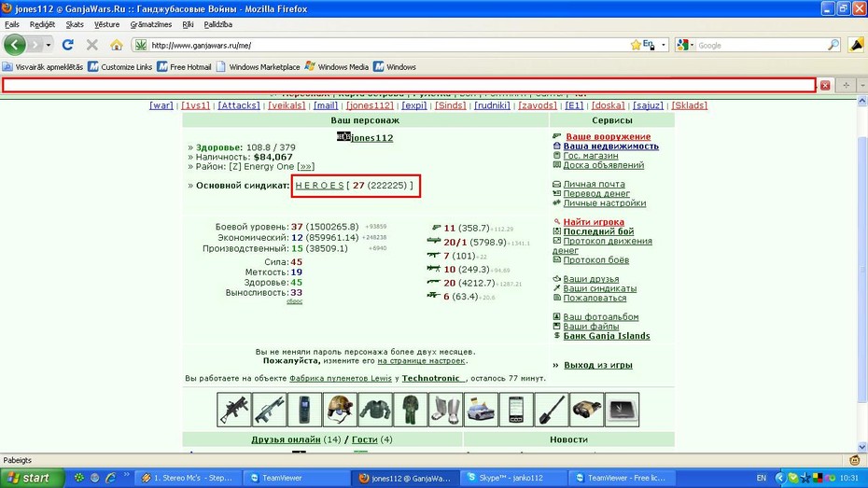Open the back/forward history dropdown arrow
This screenshot has height=488, width=868.
[x=49, y=45]
